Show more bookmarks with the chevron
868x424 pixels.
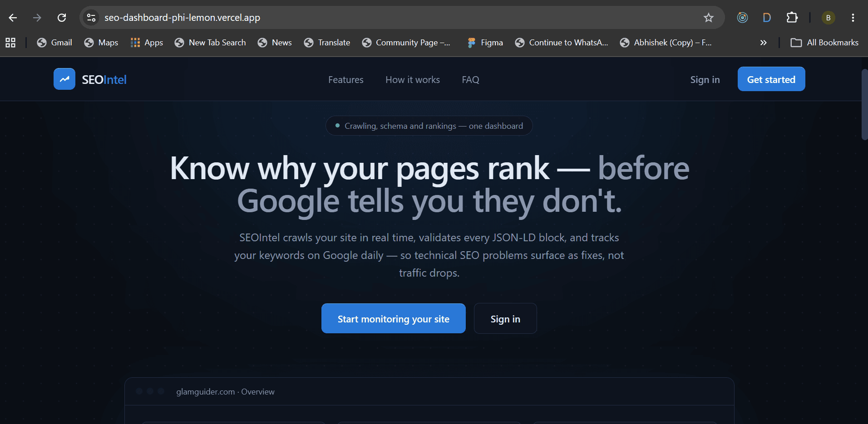(763, 43)
